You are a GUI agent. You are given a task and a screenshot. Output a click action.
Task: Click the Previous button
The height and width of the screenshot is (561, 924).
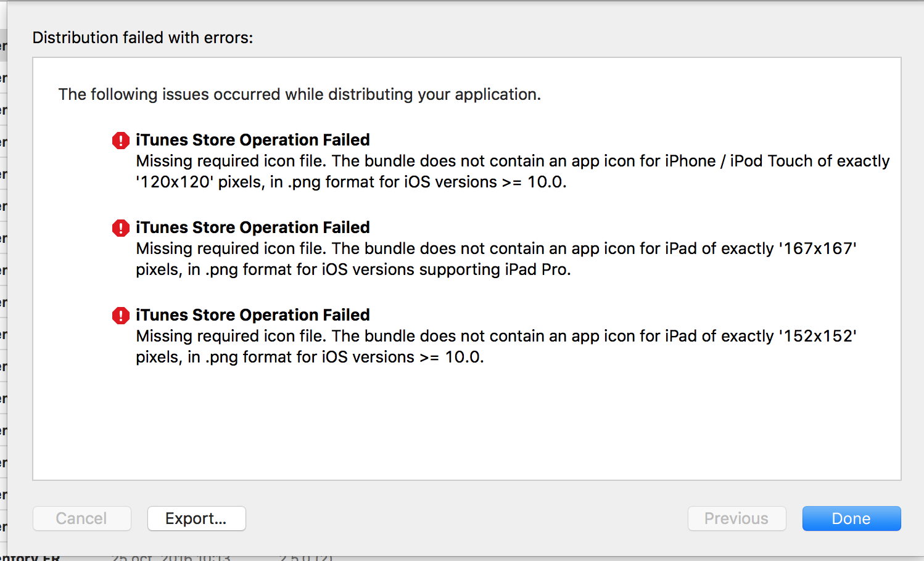[x=736, y=518]
